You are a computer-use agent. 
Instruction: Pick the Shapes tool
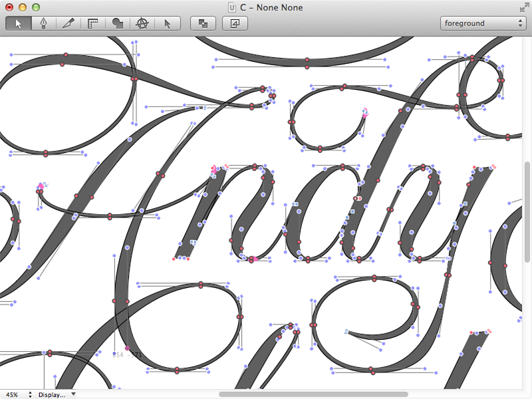(x=118, y=23)
